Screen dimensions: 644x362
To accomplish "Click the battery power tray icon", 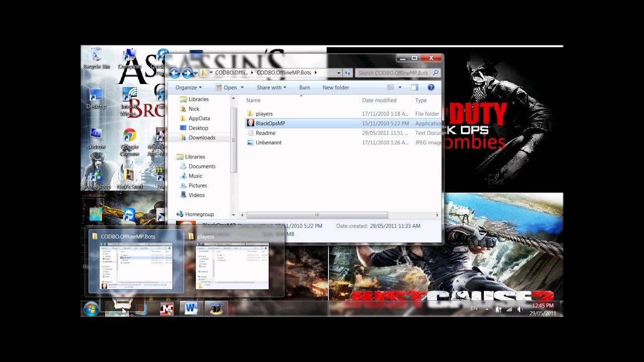I will pos(498,309).
